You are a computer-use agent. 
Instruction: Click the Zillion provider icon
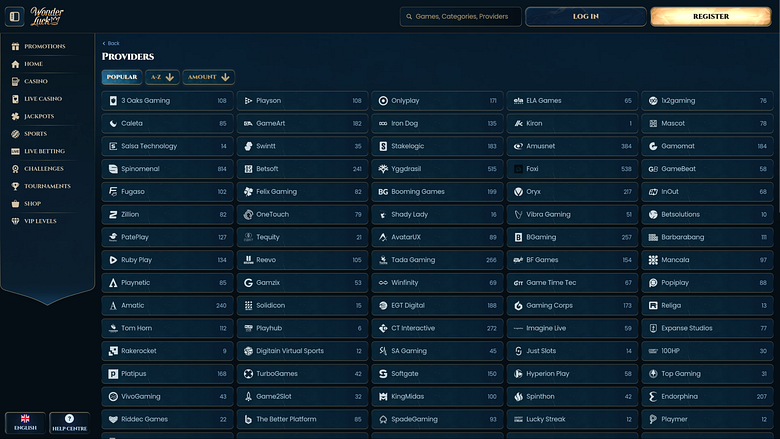click(113, 214)
